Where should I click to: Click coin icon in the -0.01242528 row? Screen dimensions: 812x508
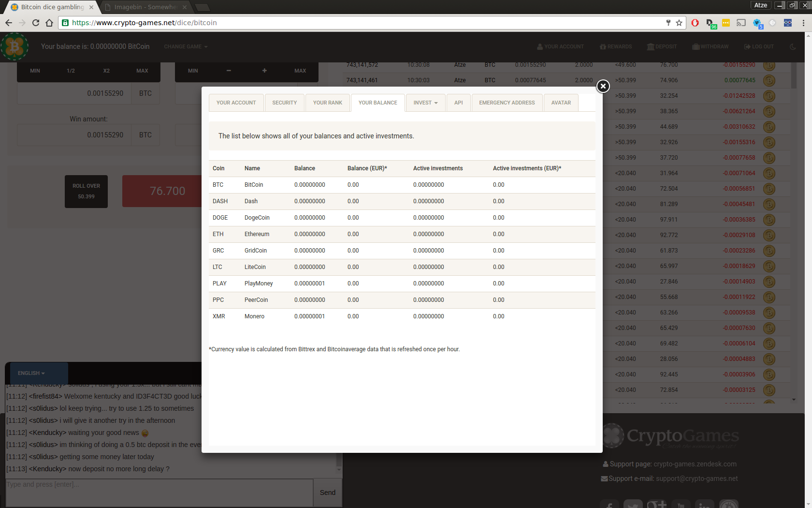point(769,96)
